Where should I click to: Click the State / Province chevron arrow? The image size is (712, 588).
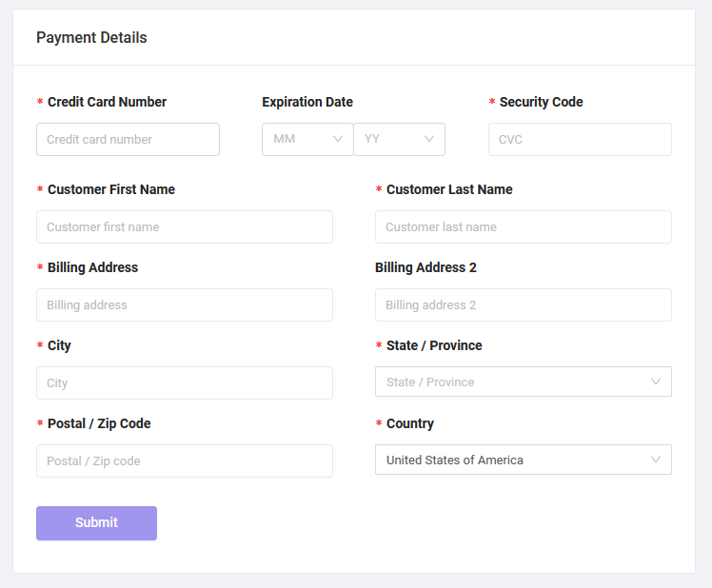(656, 382)
